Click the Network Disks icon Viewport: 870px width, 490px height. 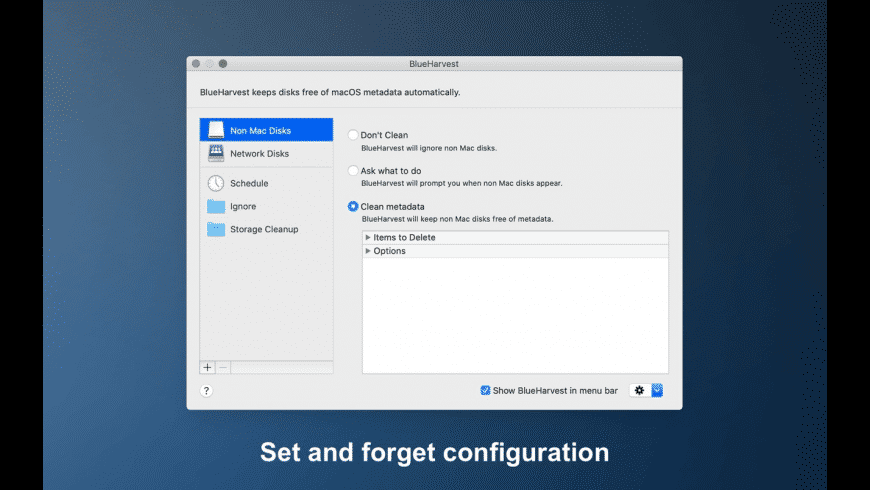point(216,153)
